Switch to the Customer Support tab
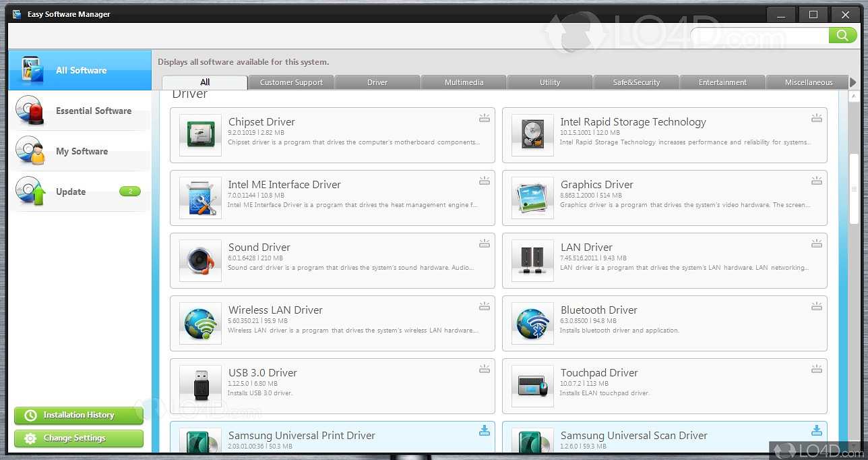The image size is (868, 460). tap(291, 82)
